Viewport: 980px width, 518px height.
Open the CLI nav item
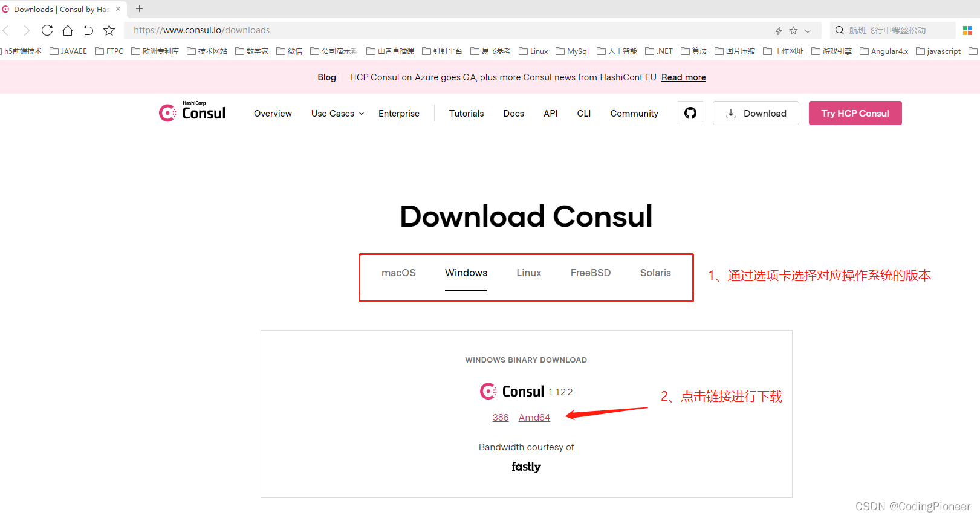(x=583, y=114)
